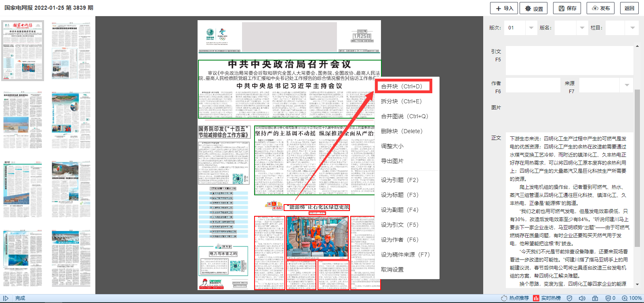Open the 实时热榜 red chart icon

[536, 298]
